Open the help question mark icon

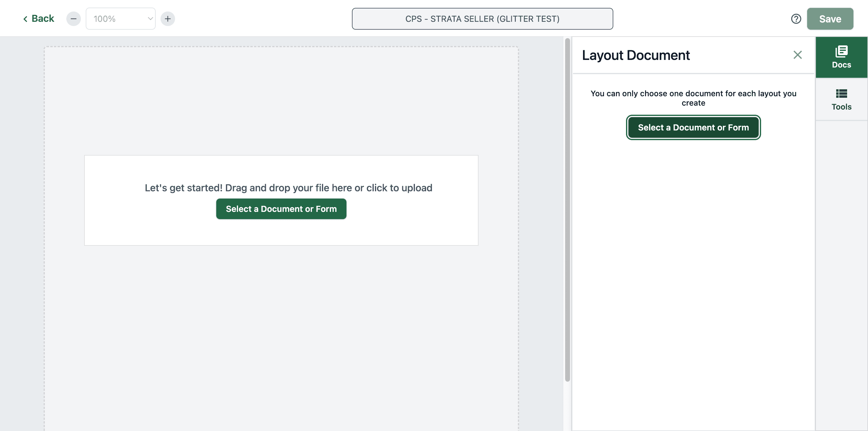pos(796,18)
